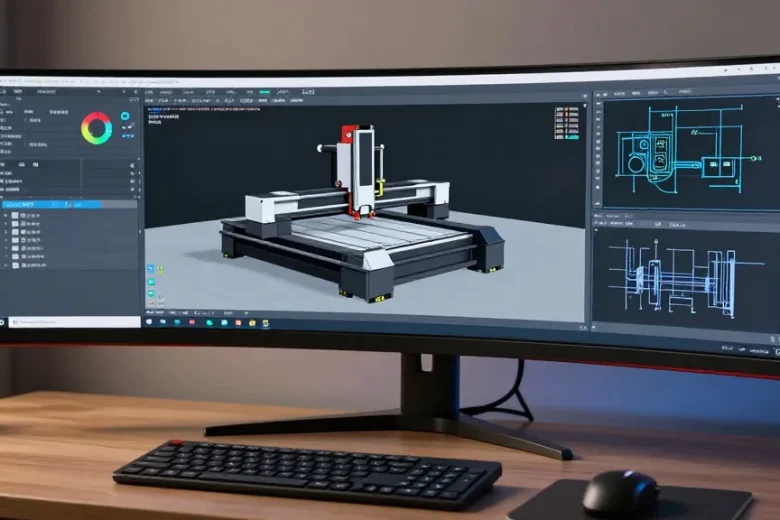Screen dimensions: 780x520
Task: Click the cyan ring icon beside color wheel
Action: (125, 116)
